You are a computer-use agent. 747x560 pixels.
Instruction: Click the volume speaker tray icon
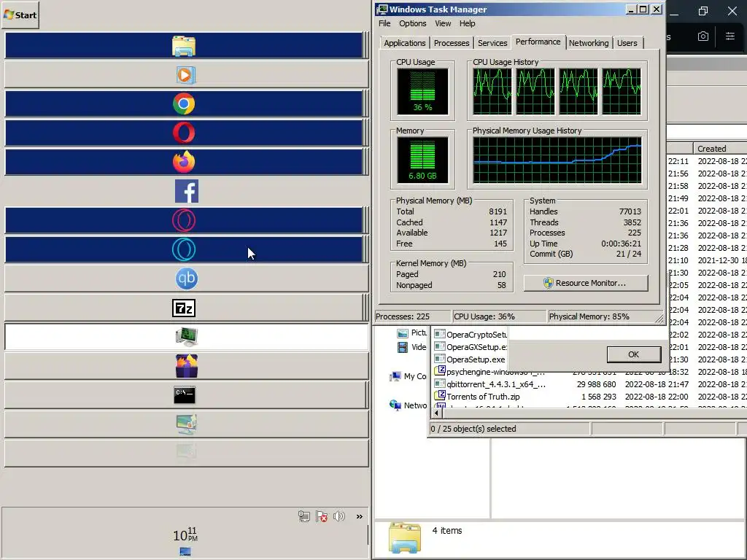(339, 516)
